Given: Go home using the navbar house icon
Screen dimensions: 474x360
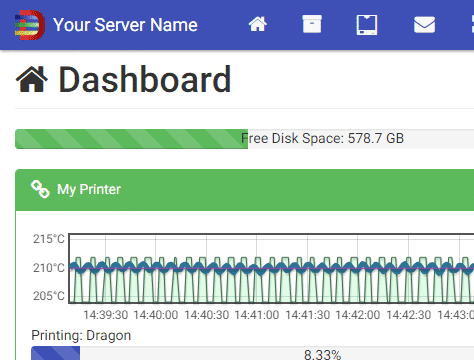Looking at the screenshot, I should pyautogui.click(x=257, y=24).
